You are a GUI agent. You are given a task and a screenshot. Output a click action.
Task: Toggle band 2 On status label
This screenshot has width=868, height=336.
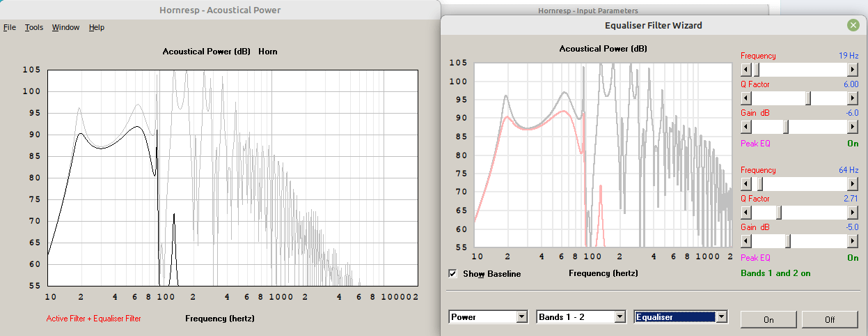tap(853, 257)
